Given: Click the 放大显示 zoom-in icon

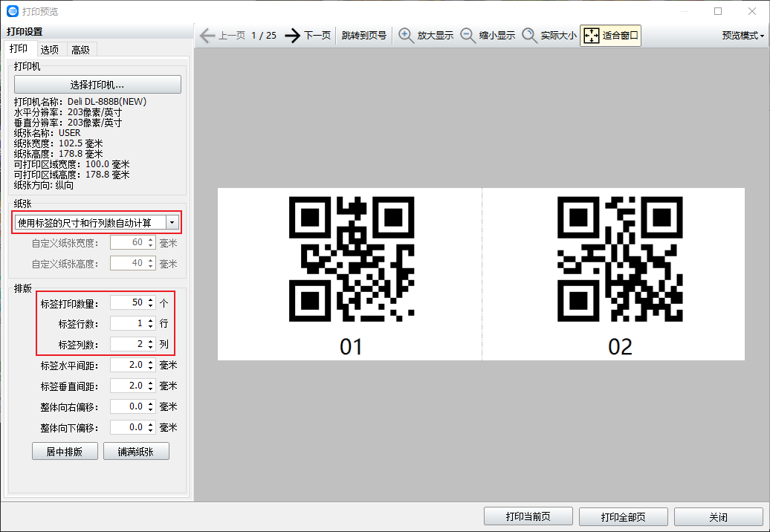Looking at the screenshot, I should [x=406, y=36].
